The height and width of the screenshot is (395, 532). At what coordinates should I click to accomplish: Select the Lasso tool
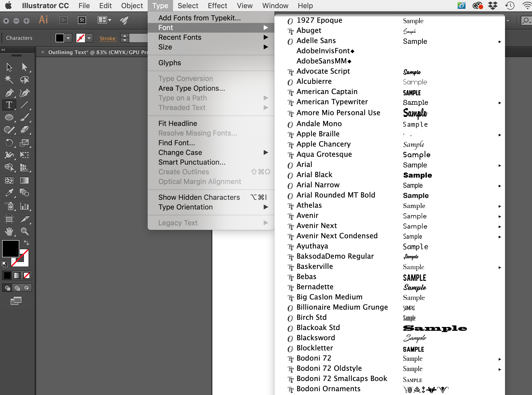pyautogui.click(x=24, y=80)
